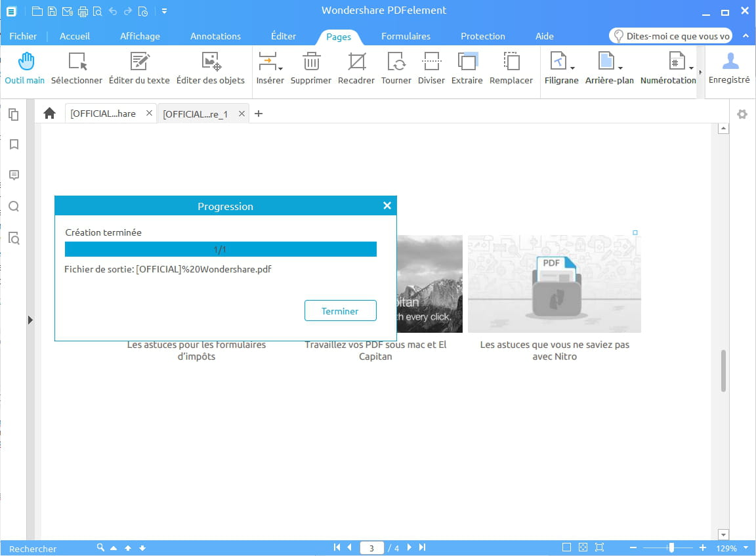This screenshot has width=756, height=556.
Task: Click the 'Dites-moi ce que vous vo' search box
Action: point(671,36)
